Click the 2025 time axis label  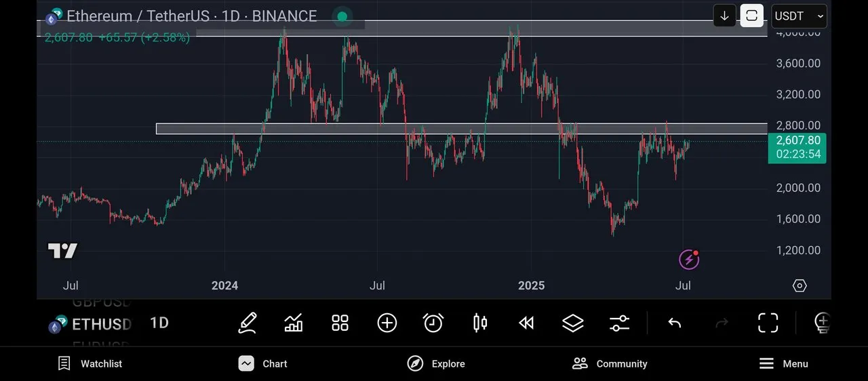coord(531,285)
